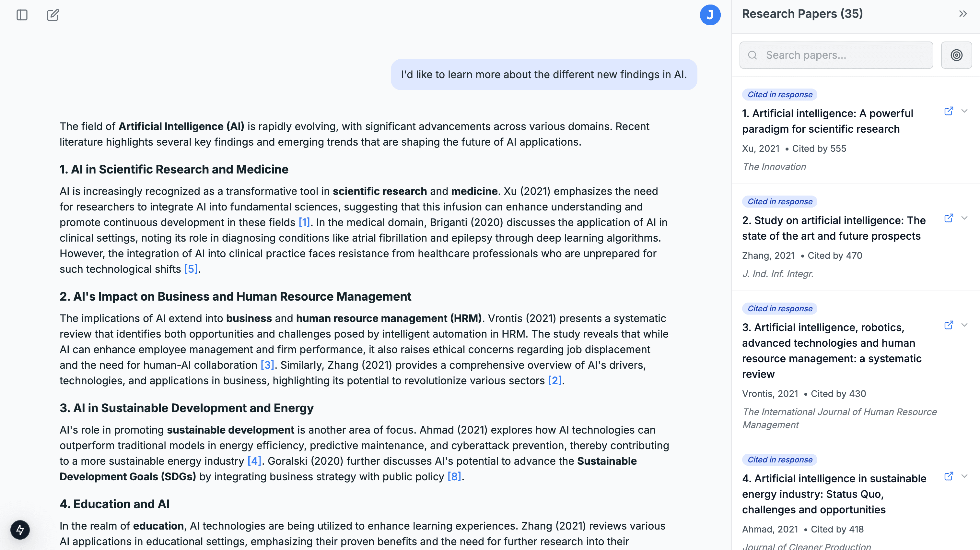Screen dimensions: 980x550
Task: Start a new chat with the compose icon
Action: tap(52, 15)
